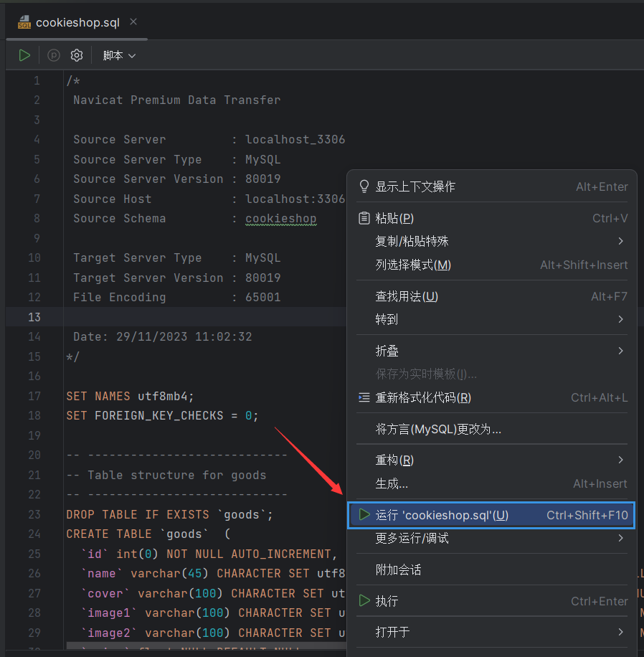This screenshot has height=657, width=644.
Task: Click the SQL file icon on the cookieshop.sql tab
Action: pyautogui.click(x=24, y=22)
